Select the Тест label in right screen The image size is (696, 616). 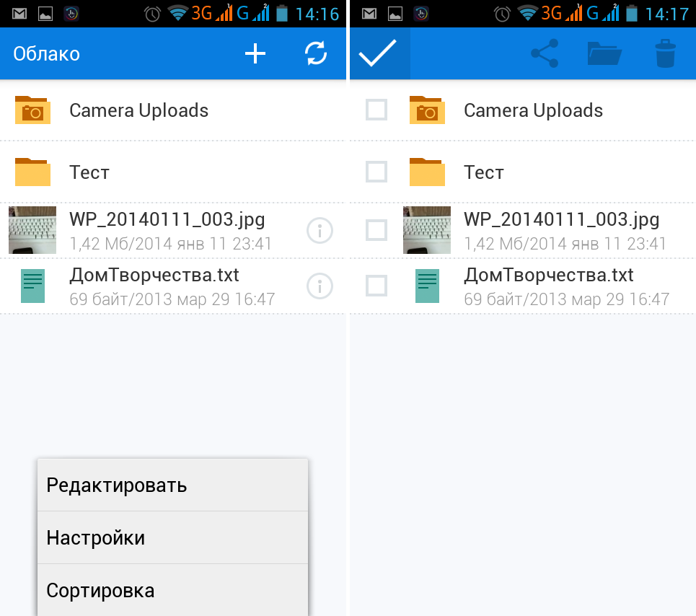pyautogui.click(x=484, y=172)
